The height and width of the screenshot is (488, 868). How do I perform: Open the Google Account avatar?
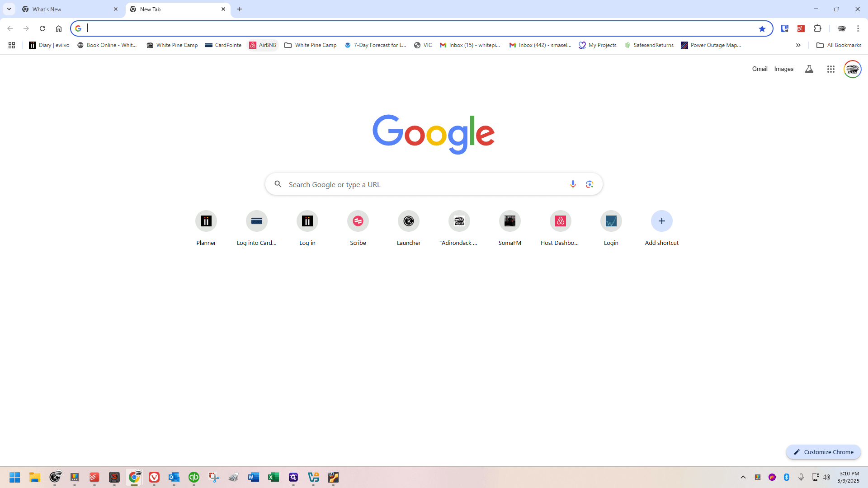click(x=853, y=69)
